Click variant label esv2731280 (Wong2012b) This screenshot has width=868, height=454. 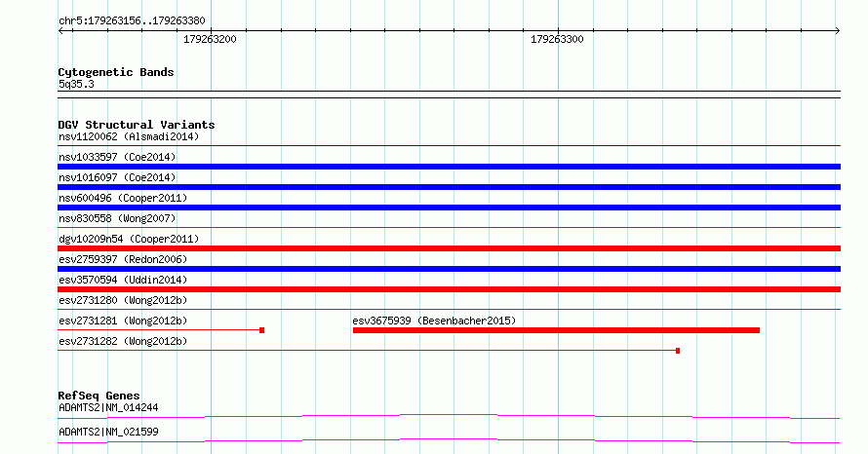123,300
